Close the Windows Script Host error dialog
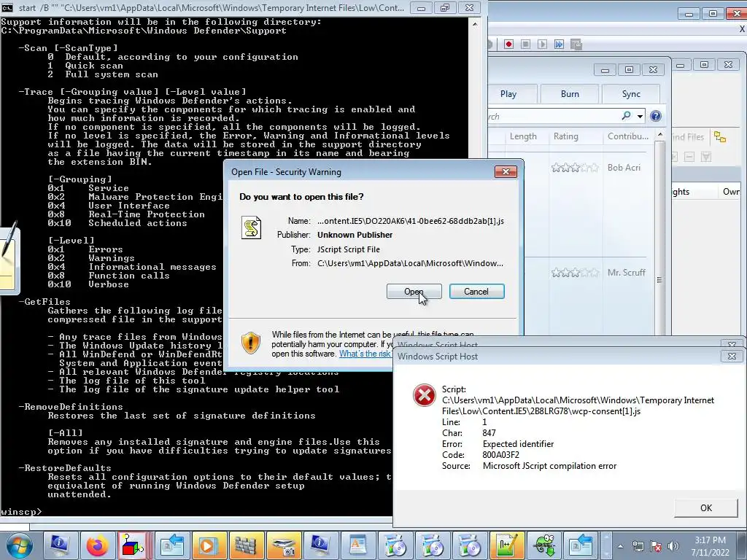 click(x=732, y=356)
